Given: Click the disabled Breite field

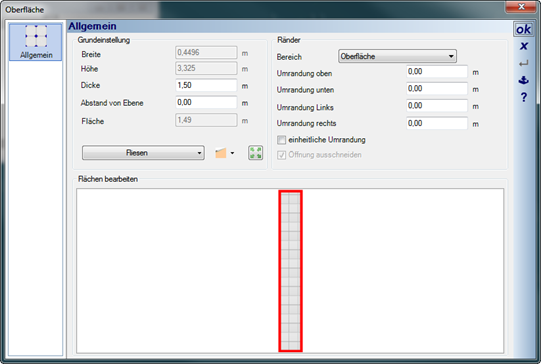Looking at the screenshot, I should click(206, 52).
